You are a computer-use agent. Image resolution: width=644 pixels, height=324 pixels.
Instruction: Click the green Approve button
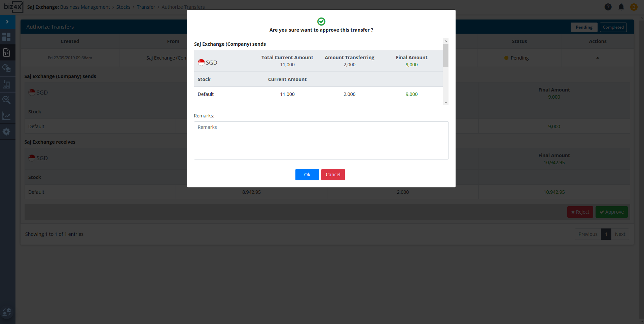612,212
